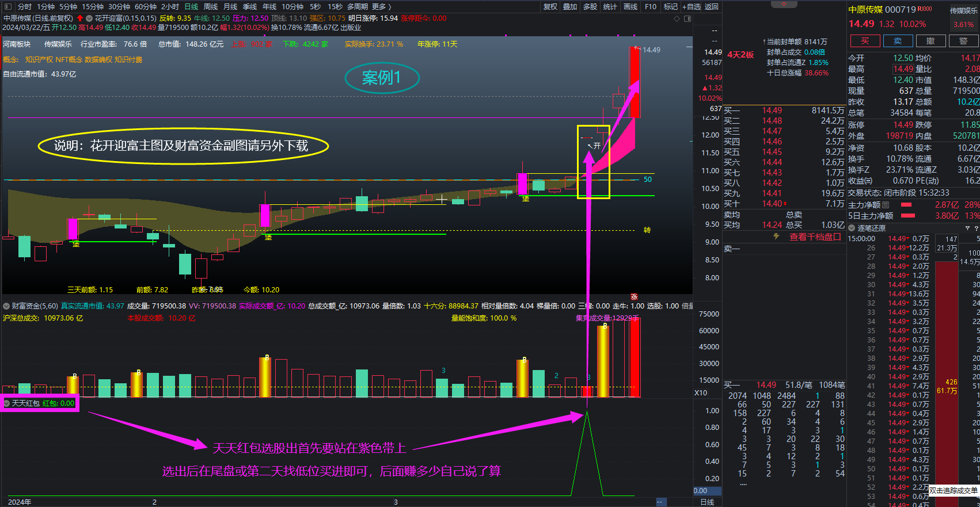This screenshot has height=507, width=980.
Task: Click 买十 price 14.40 in order book
Action: point(772,204)
